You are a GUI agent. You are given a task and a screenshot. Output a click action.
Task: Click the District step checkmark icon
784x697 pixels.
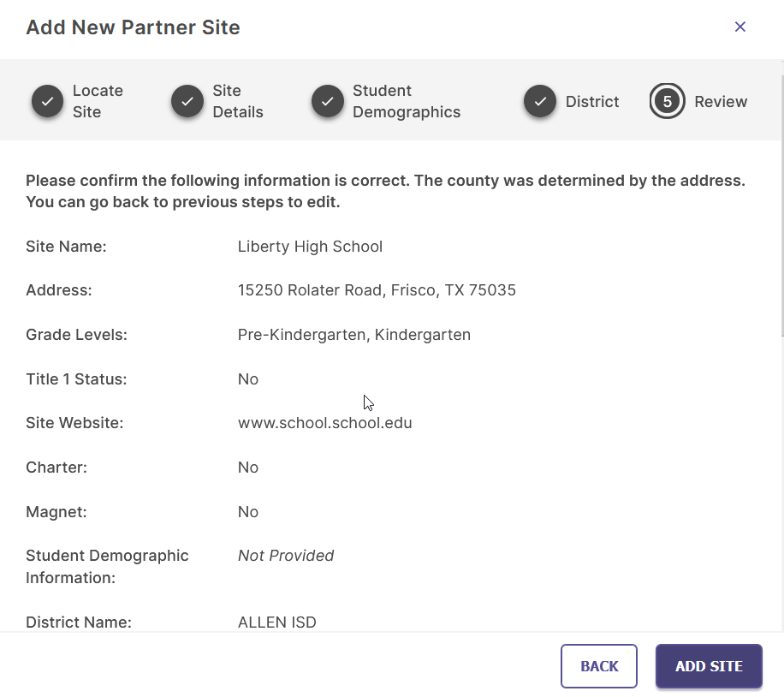[x=540, y=102]
